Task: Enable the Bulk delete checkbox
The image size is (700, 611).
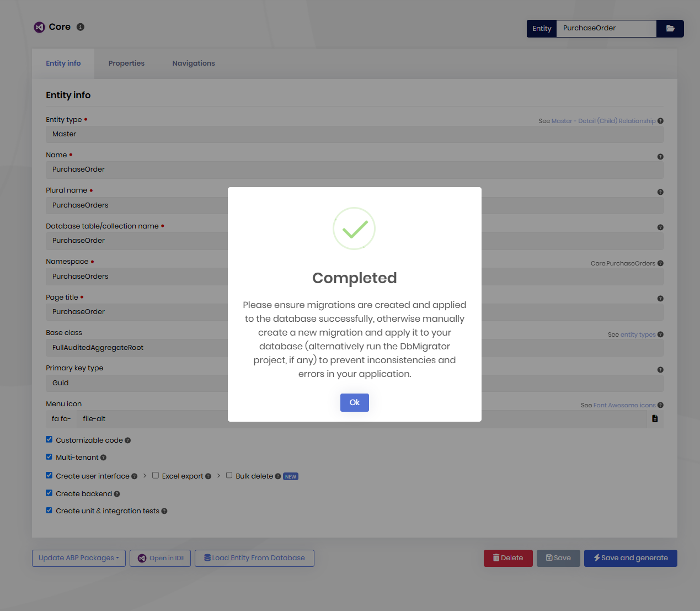Action: (x=229, y=475)
